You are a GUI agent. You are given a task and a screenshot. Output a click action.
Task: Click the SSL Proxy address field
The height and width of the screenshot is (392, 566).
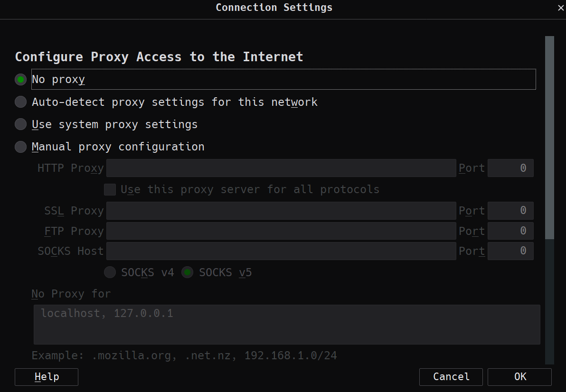pyautogui.click(x=281, y=211)
